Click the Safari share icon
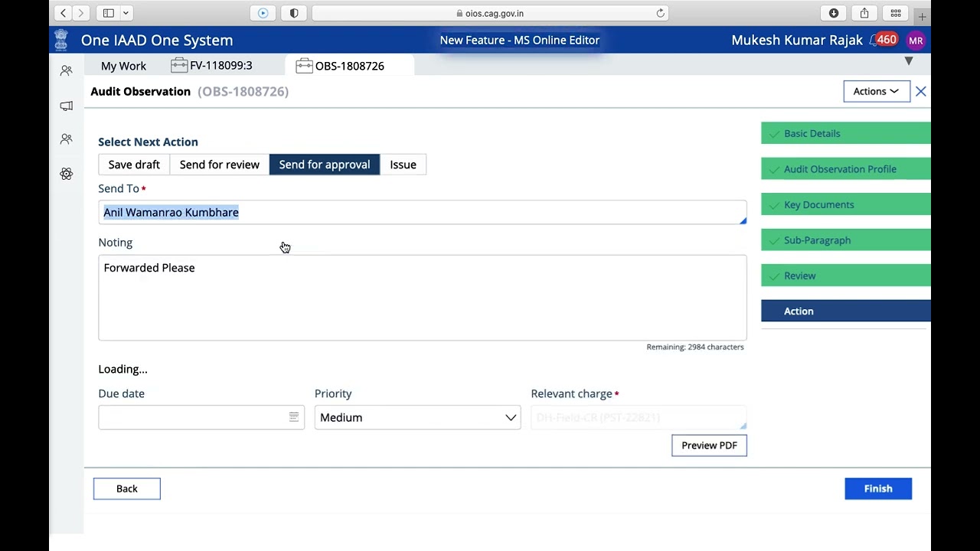 coord(864,13)
